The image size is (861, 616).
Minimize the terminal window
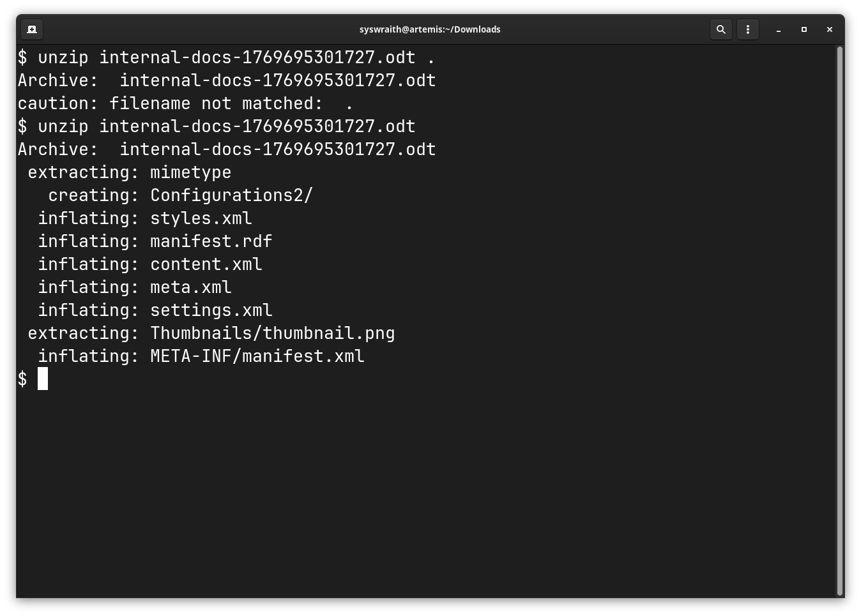point(779,29)
